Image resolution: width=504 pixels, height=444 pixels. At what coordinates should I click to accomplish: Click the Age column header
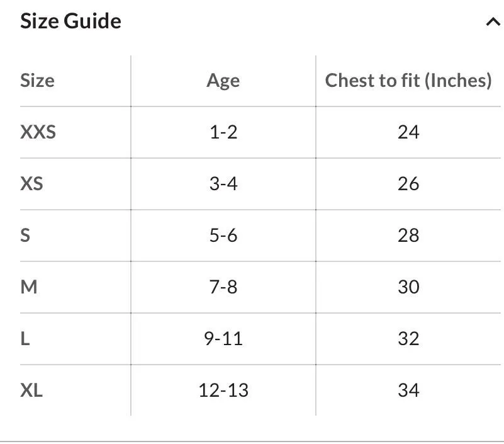click(223, 81)
